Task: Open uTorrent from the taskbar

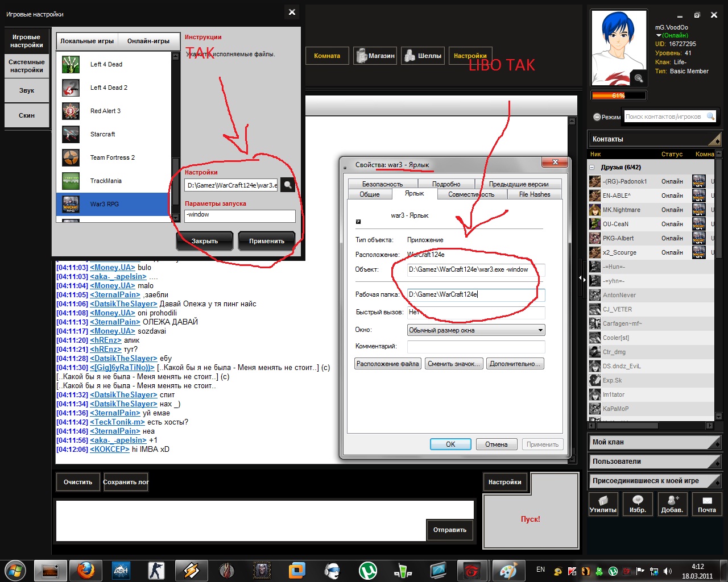Action: point(368,570)
